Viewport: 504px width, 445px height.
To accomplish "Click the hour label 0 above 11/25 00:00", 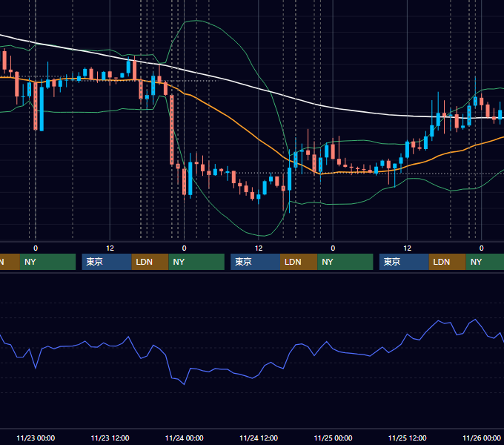I will pos(333,248).
